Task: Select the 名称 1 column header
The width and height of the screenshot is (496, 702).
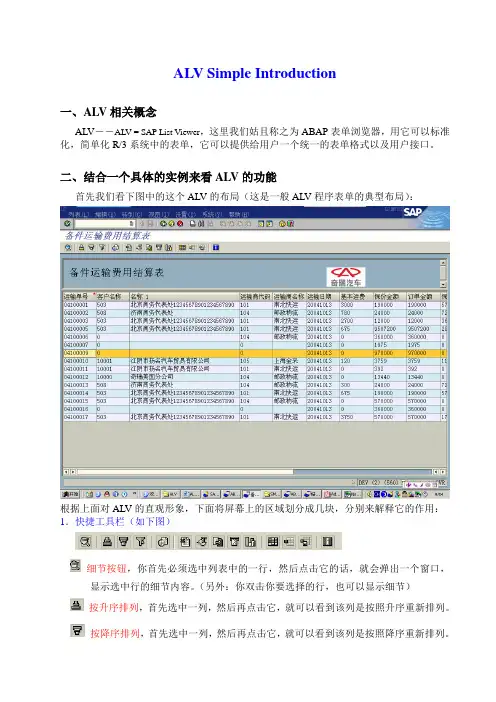Action: [184, 296]
